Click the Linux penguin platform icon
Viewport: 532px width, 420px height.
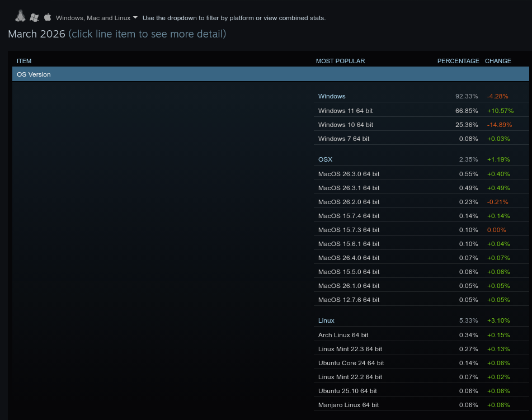20,16
